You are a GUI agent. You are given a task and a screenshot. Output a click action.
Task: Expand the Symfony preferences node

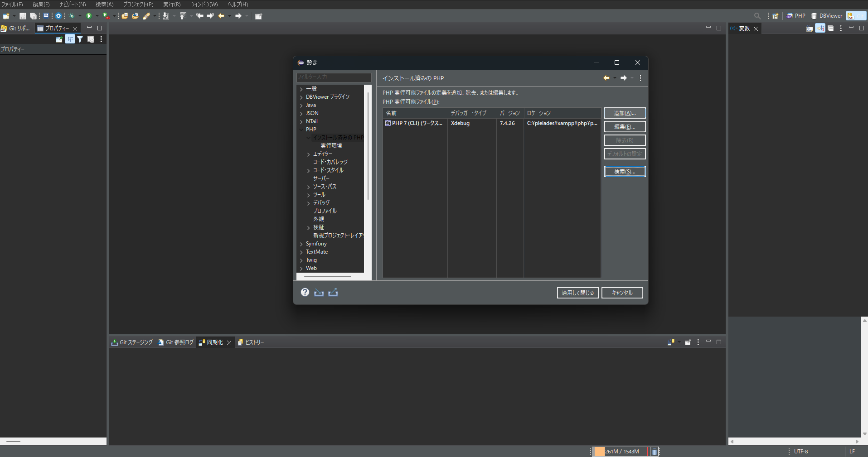click(x=301, y=244)
